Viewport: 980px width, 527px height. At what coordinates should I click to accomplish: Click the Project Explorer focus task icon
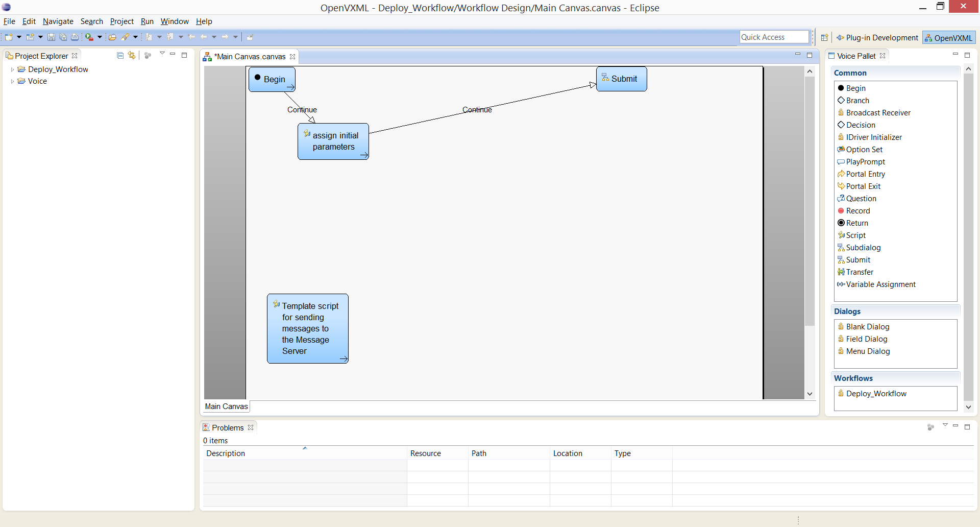148,55
